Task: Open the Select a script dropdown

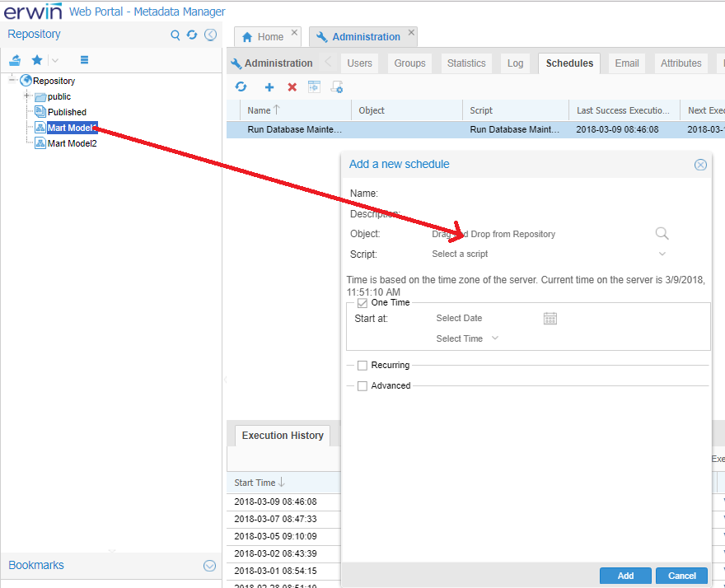Action: click(x=662, y=254)
